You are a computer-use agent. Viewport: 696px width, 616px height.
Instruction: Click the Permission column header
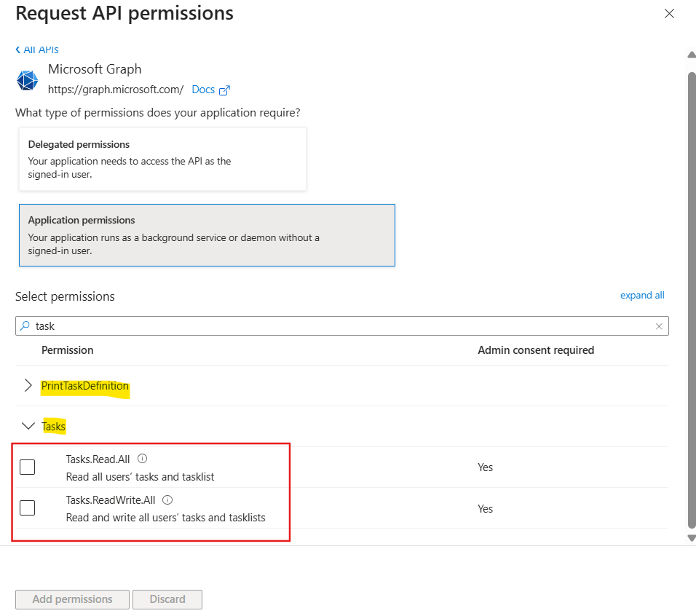click(68, 350)
